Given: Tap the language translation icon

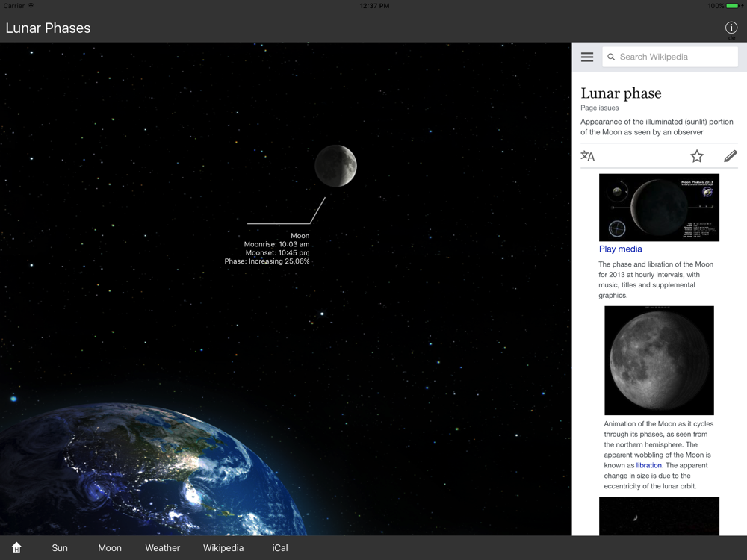Looking at the screenshot, I should [587, 156].
